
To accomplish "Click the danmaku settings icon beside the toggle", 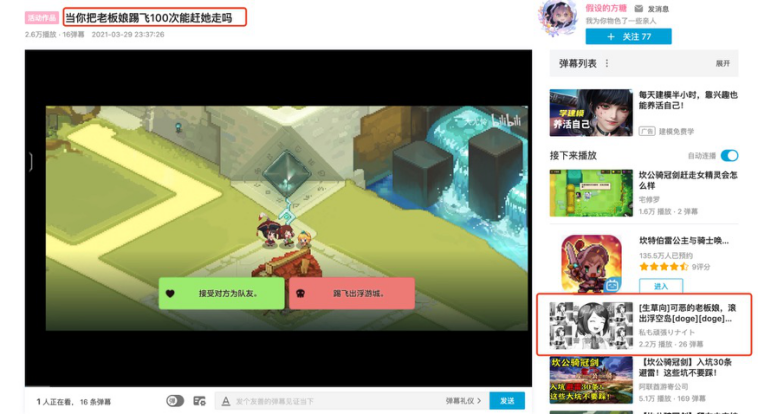I will pyautogui.click(x=199, y=401).
